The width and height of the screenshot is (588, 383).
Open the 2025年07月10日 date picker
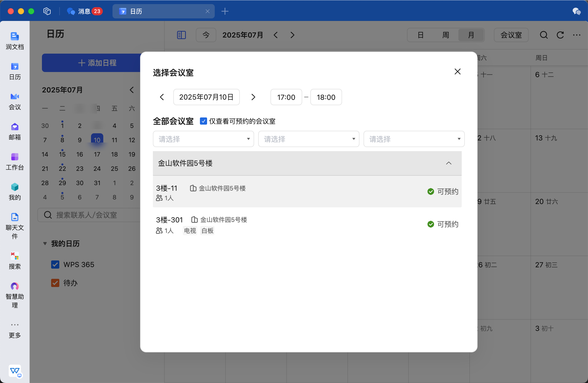click(207, 97)
